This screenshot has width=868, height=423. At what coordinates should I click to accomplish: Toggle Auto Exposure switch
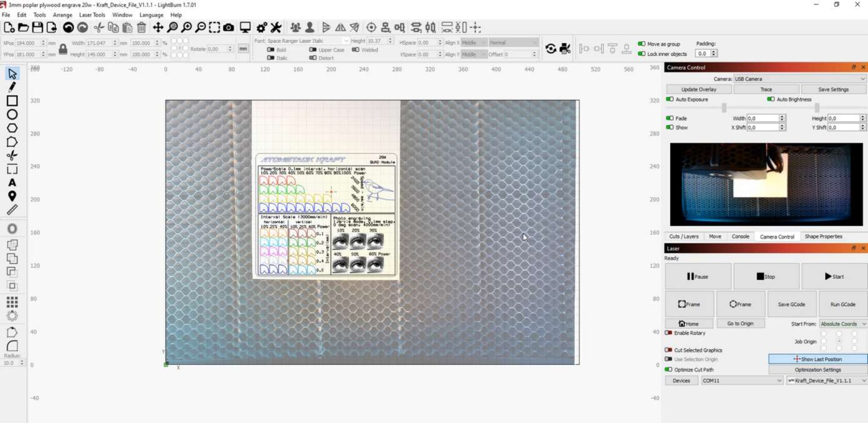click(670, 99)
